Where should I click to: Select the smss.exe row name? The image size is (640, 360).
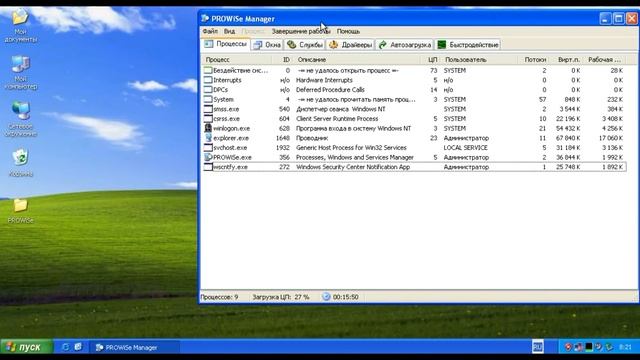tap(226, 109)
